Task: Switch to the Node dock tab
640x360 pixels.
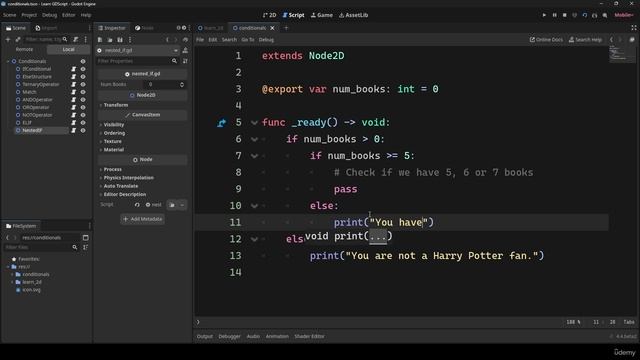Action: (x=144, y=28)
